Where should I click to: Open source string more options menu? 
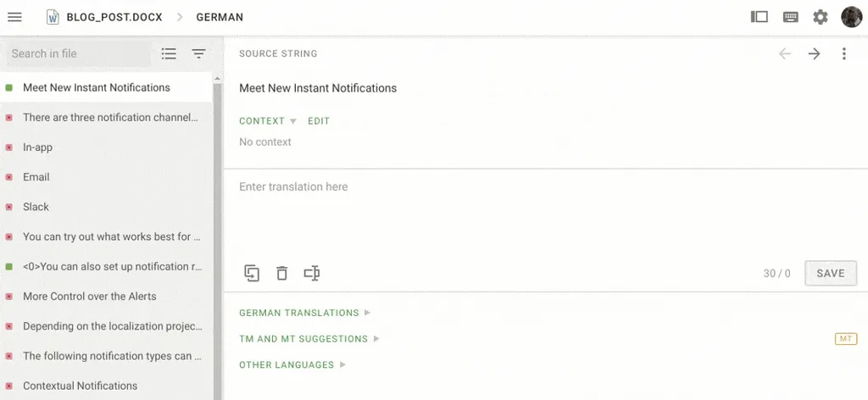coord(843,53)
